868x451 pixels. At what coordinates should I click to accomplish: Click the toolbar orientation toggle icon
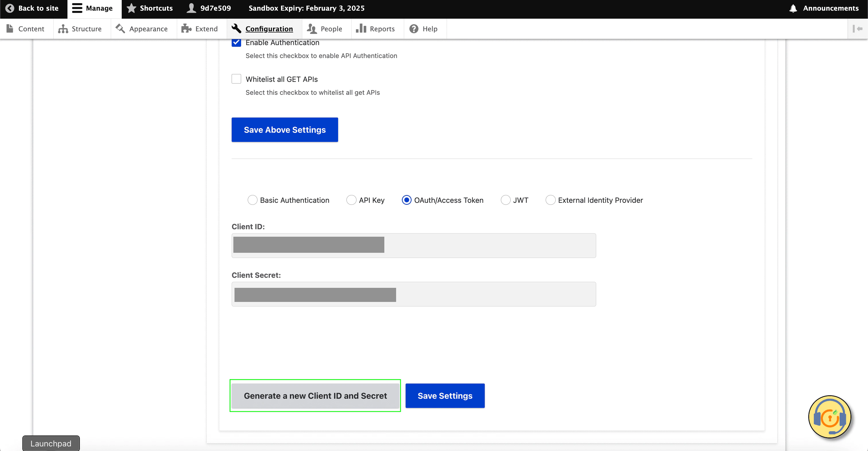click(x=858, y=29)
